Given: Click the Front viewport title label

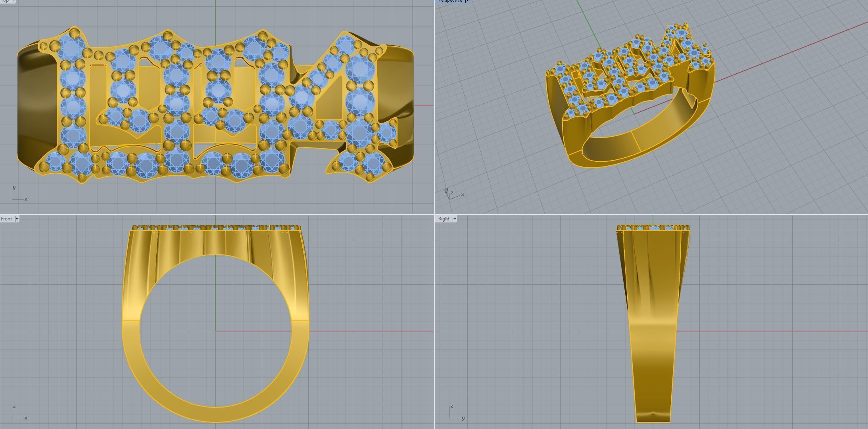Looking at the screenshot, I should (x=7, y=219).
